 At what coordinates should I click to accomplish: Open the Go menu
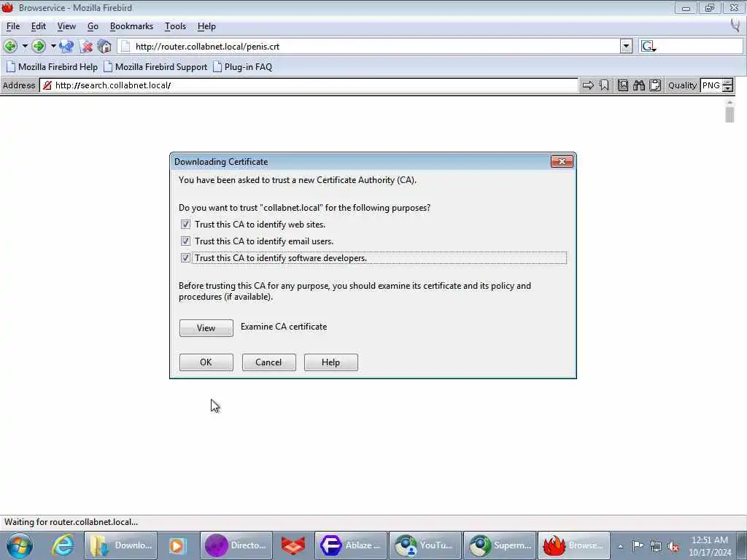coord(93,26)
